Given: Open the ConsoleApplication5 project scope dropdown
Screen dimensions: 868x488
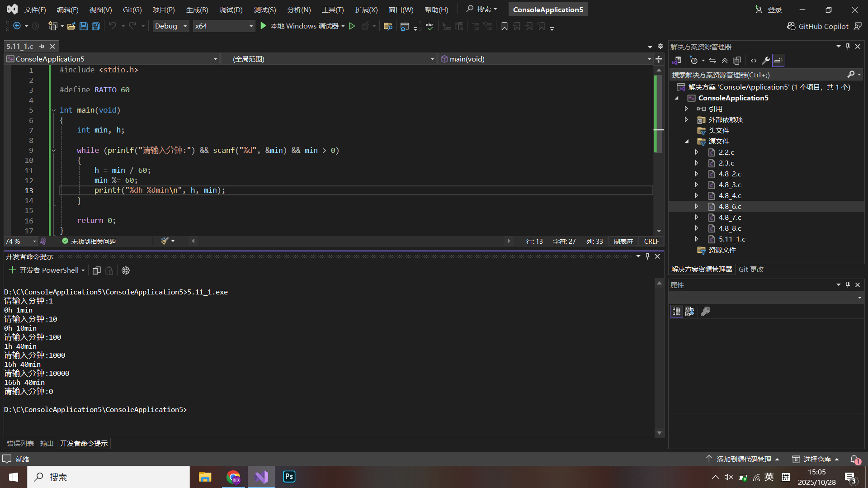Looking at the screenshot, I should (112, 59).
